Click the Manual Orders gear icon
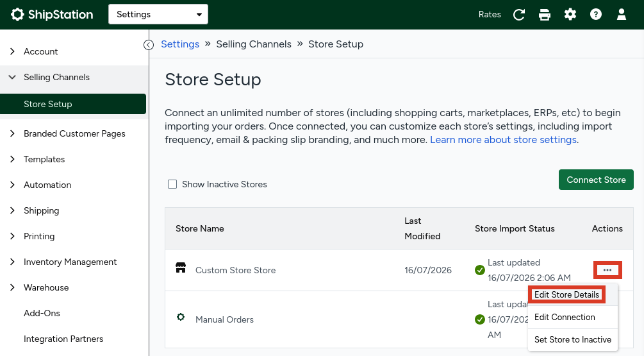The width and height of the screenshot is (644, 356). point(181,317)
